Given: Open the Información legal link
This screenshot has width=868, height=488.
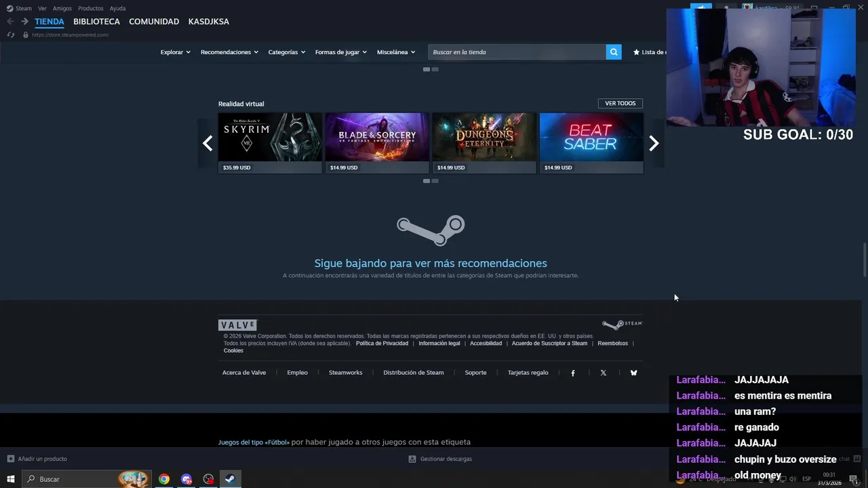Looking at the screenshot, I should (x=439, y=344).
